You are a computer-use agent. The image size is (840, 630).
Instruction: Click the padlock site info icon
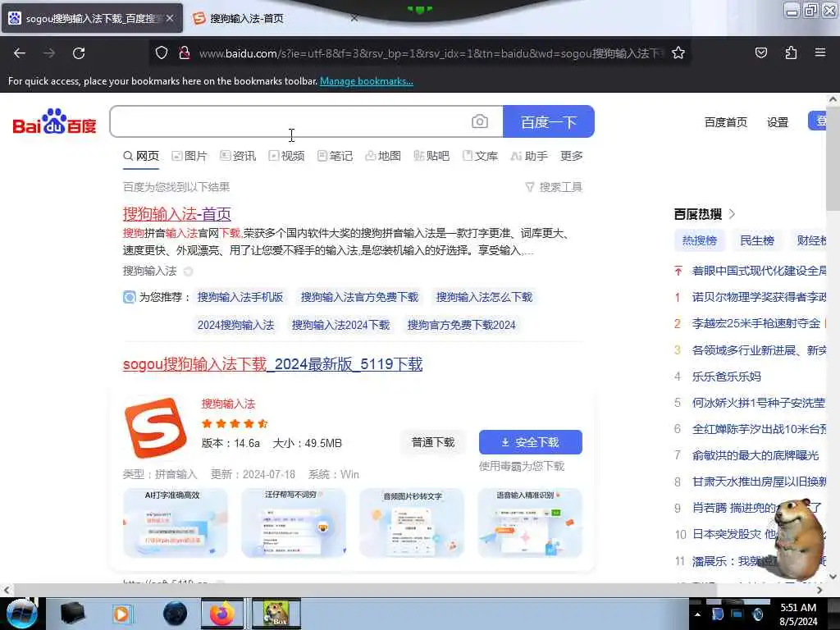pos(185,53)
